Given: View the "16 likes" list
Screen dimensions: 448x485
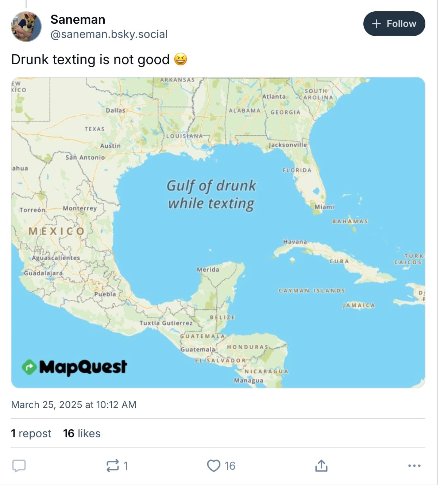Looking at the screenshot, I should pyautogui.click(x=82, y=433).
